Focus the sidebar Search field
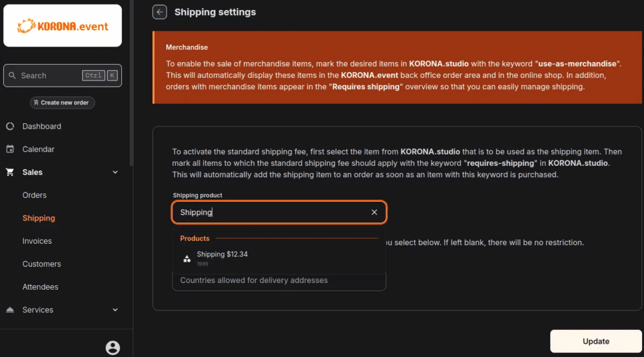 (50, 75)
